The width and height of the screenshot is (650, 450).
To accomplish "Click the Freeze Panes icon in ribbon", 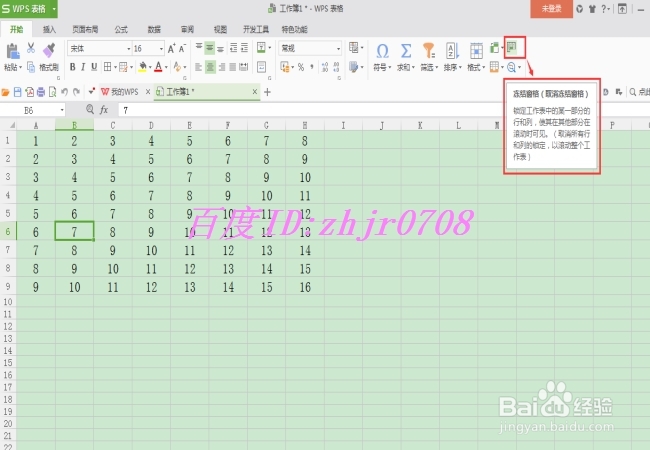I will coord(512,47).
